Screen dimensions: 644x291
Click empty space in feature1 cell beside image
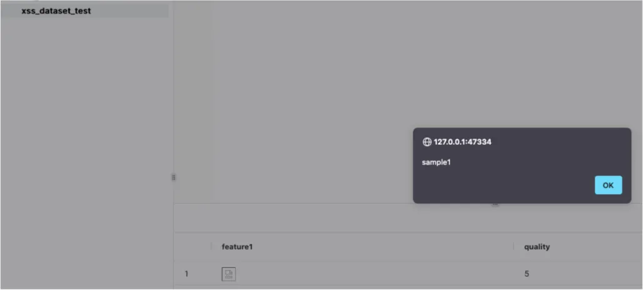[370, 274]
